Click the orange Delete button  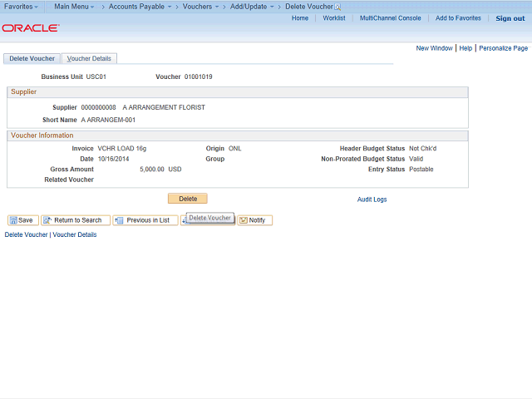pyautogui.click(x=188, y=199)
